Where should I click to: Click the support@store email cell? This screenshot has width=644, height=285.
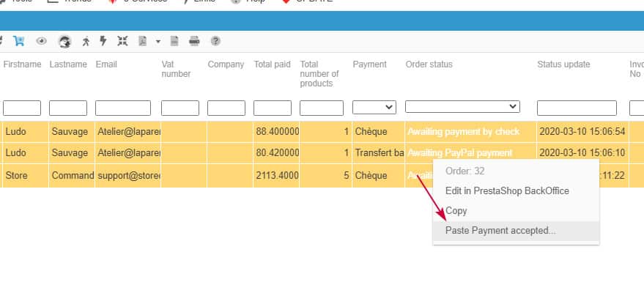[127, 176]
